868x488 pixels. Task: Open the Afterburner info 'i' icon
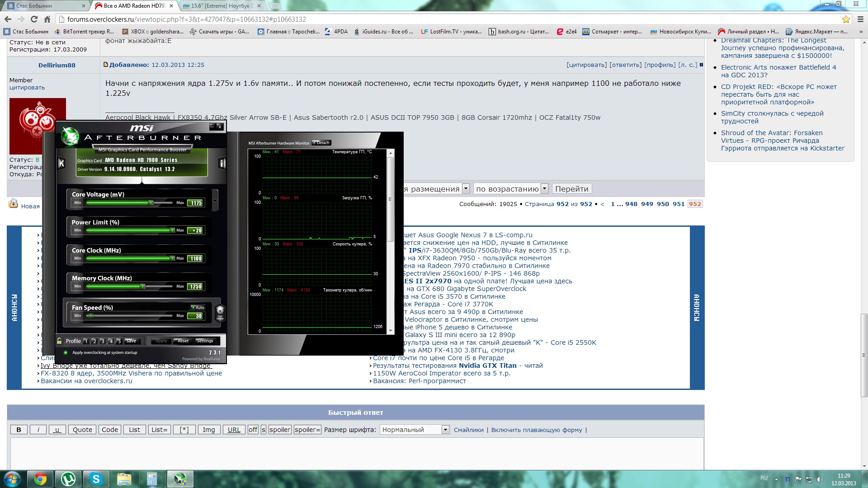pos(222,164)
